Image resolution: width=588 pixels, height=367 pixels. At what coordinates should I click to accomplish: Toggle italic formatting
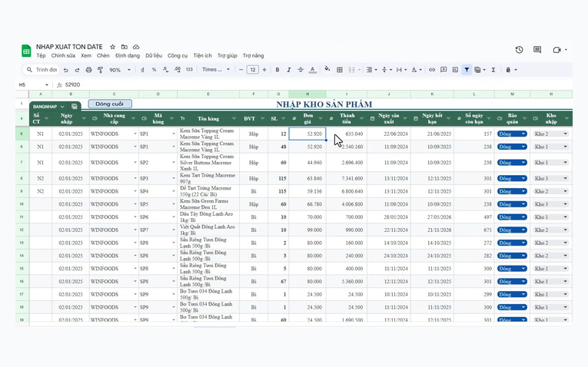click(x=289, y=70)
